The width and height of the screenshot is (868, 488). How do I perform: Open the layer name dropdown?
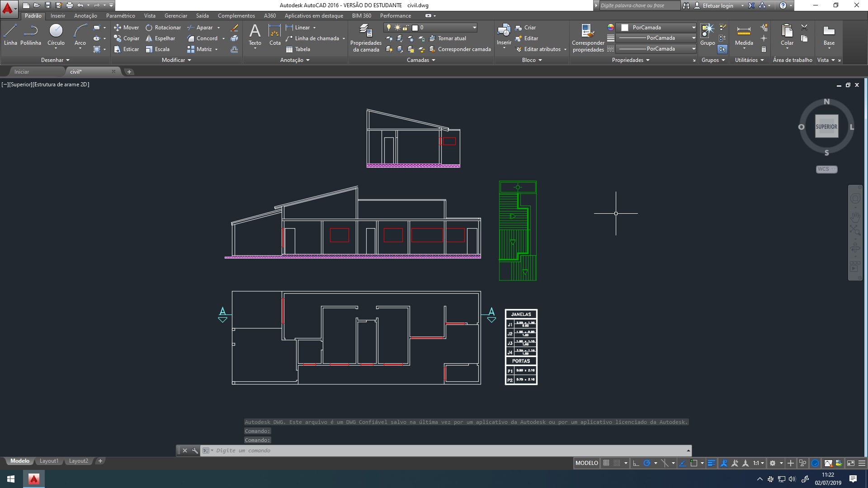(x=431, y=28)
